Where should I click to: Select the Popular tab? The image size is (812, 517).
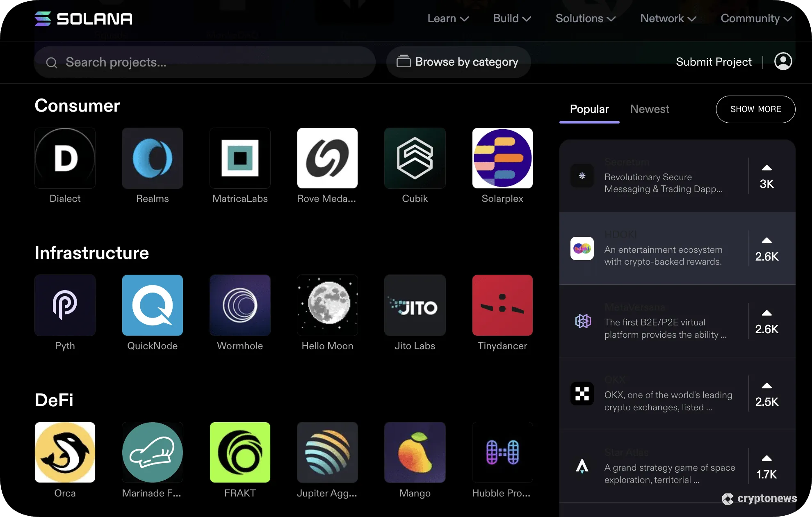[x=589, y=109]
